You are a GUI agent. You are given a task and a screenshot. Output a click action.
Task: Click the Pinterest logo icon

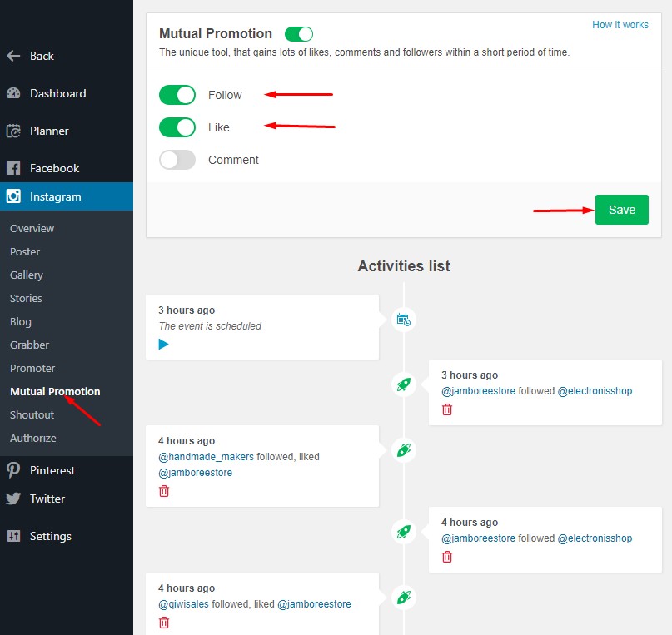point(13,470)
